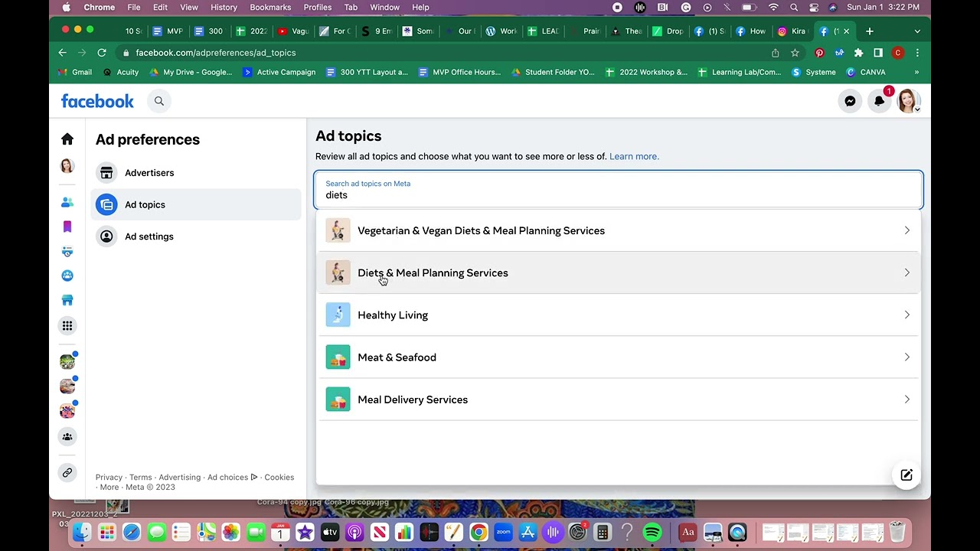980x551 pixels.
Task: Switch to the LEAD spreadsheet tab
Action: pyautogui.click(x=544, y=31)
